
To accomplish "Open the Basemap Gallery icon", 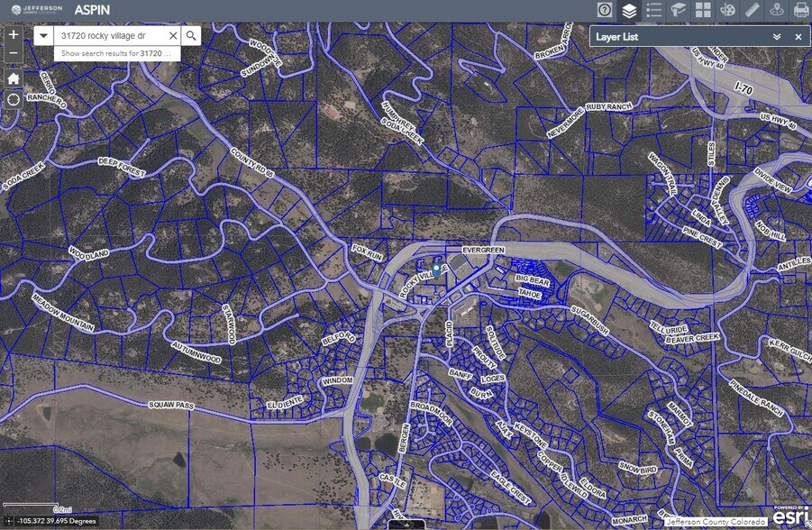I will click(702, 10).
